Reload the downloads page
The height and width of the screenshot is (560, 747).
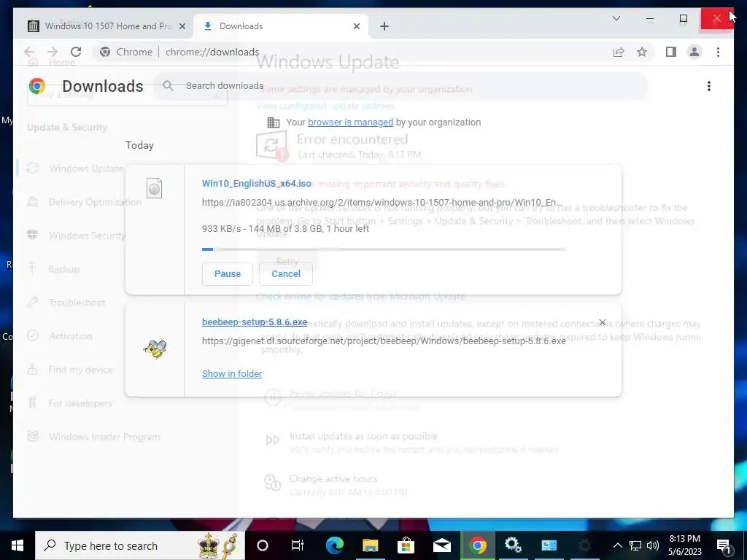[76, 52]
